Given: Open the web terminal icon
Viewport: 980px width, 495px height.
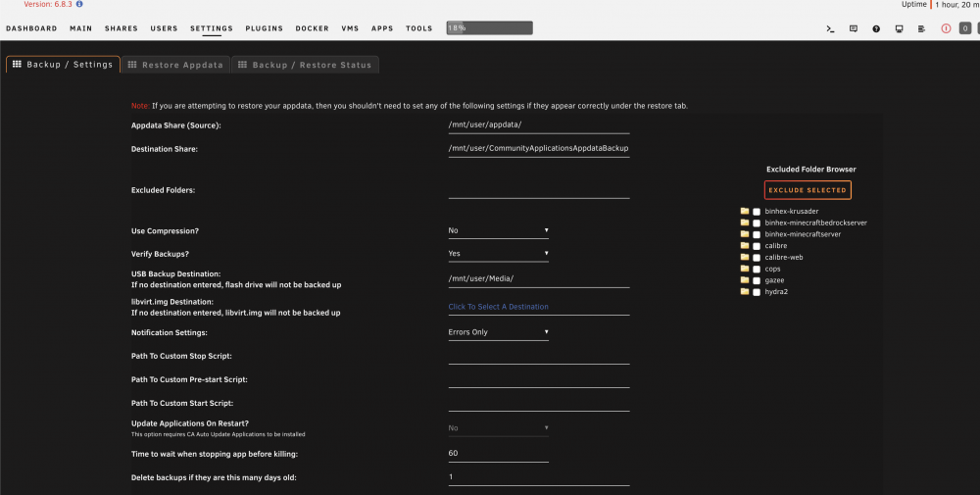Looking at the screenshot, I should tap(830, 28).
